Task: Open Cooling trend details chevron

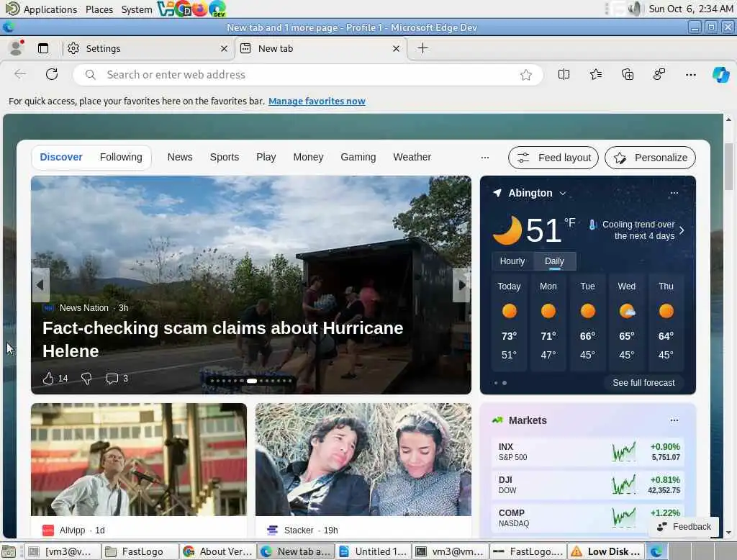Action: pyautogui.click(x=682, y=230)
